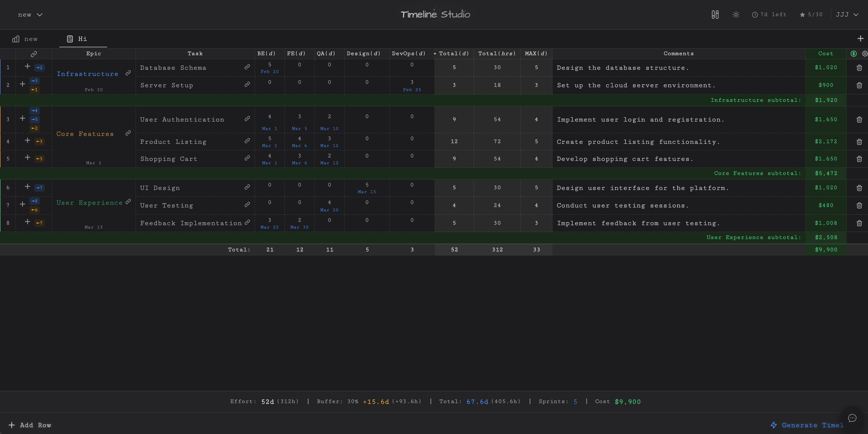868x434 pixels.
Task: Toggle the '+' on the Total(d) column header
Action: [435, 53]
